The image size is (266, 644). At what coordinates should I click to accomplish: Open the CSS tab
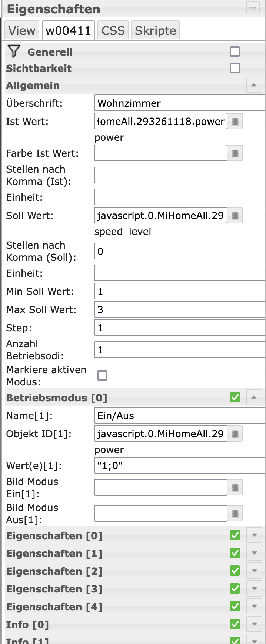click(113, 30)
